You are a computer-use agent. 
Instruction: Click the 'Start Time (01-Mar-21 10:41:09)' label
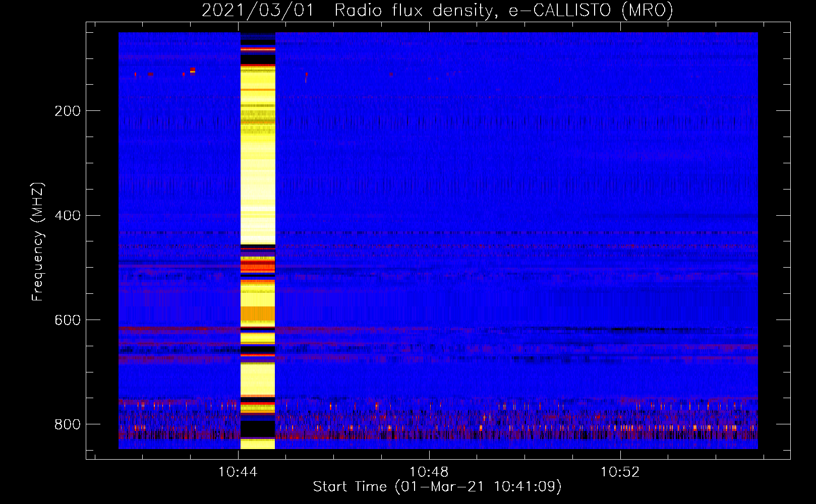pos(437,487)
